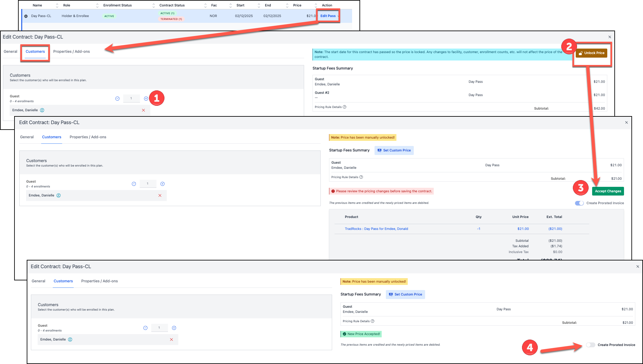
Task: Turn off the blue Create Prorated Invoice toggle
Action: (x=579, y=203)
